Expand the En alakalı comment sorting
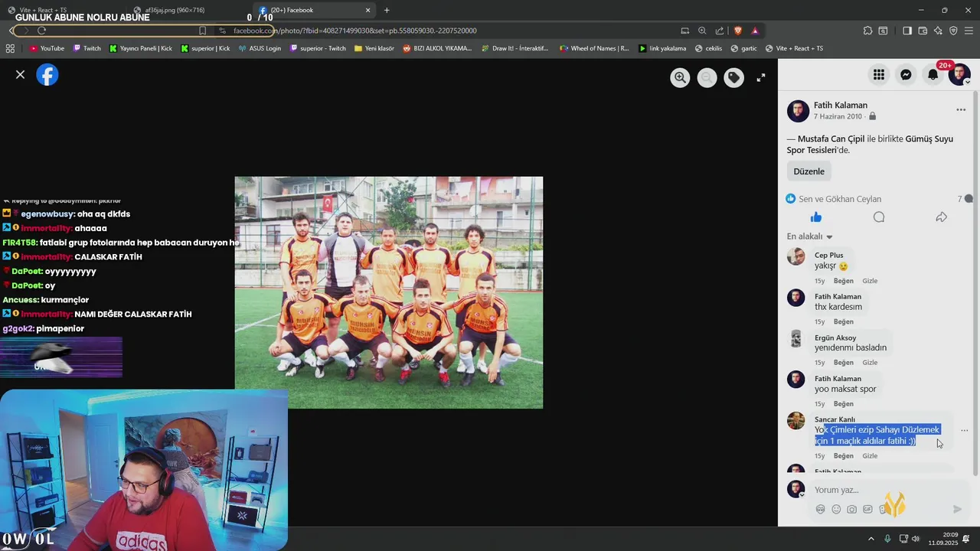Viewport: 980px width, 551px height. pos(809,236)
